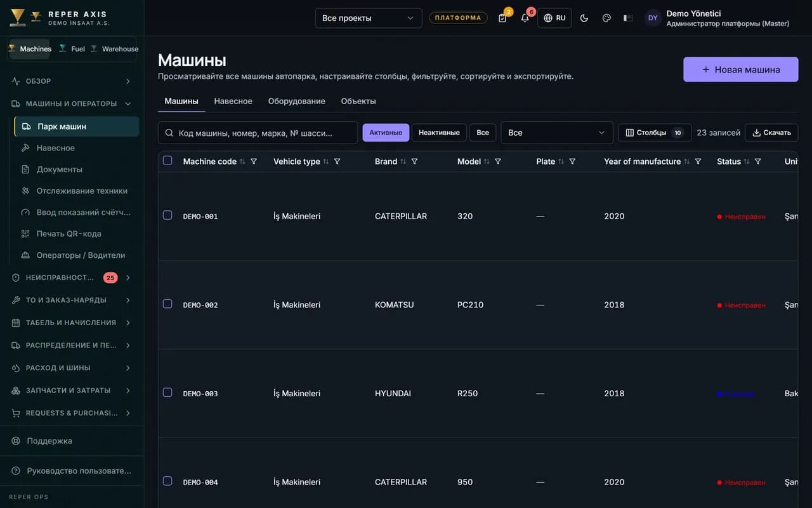This screenshot has height=508, width=812.
Task: Show only Неактивные machines
Action: pos(439,133)
